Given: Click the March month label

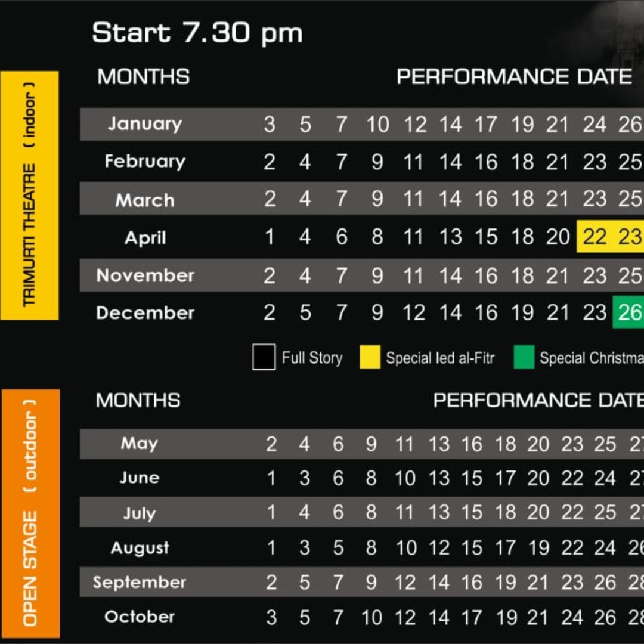Looking at the screenshot, I should pyautogui.click(x=145, y=200).
